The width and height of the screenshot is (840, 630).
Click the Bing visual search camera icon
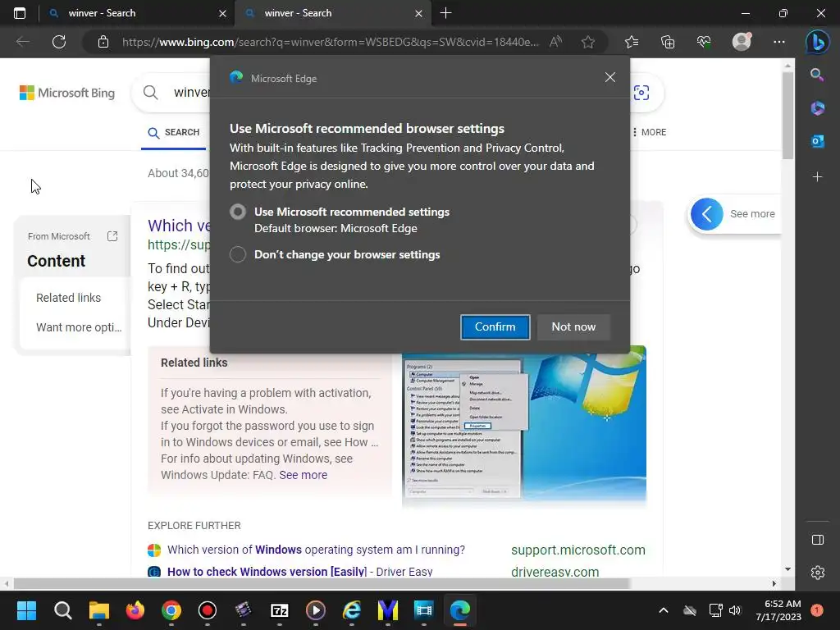641,93
